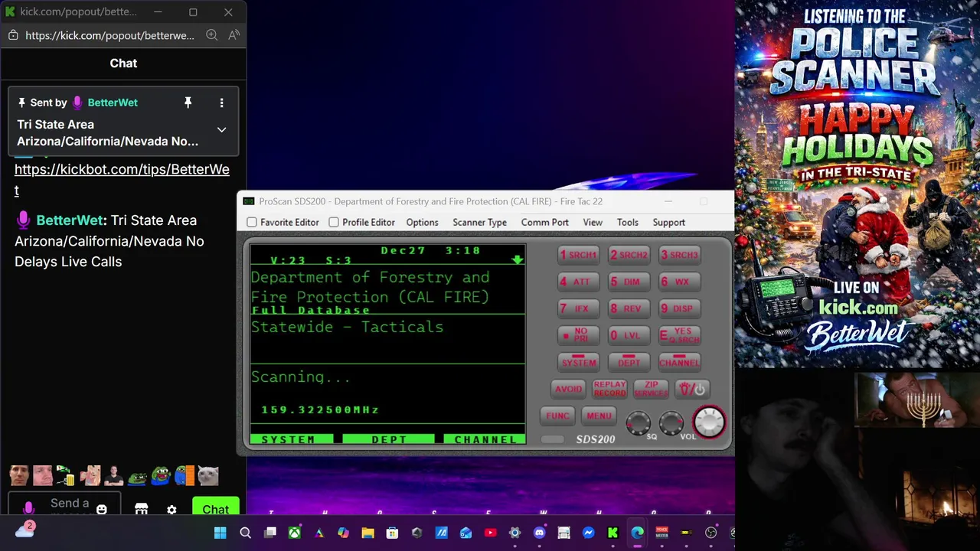
Task: Open the emoji picker smiley icon
Action: [102, 509]
